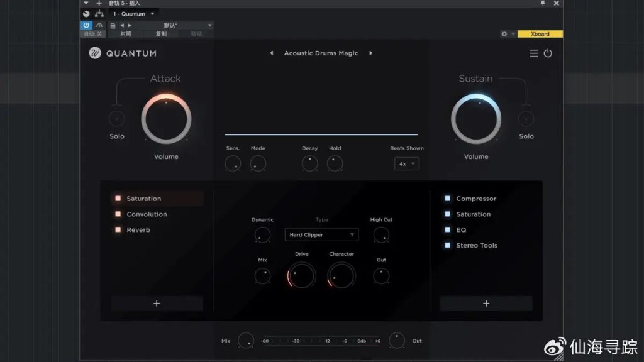Add a new Attack effect module
Image resolution: width=644 pixels, height=362 pixels.
[157, 304]
